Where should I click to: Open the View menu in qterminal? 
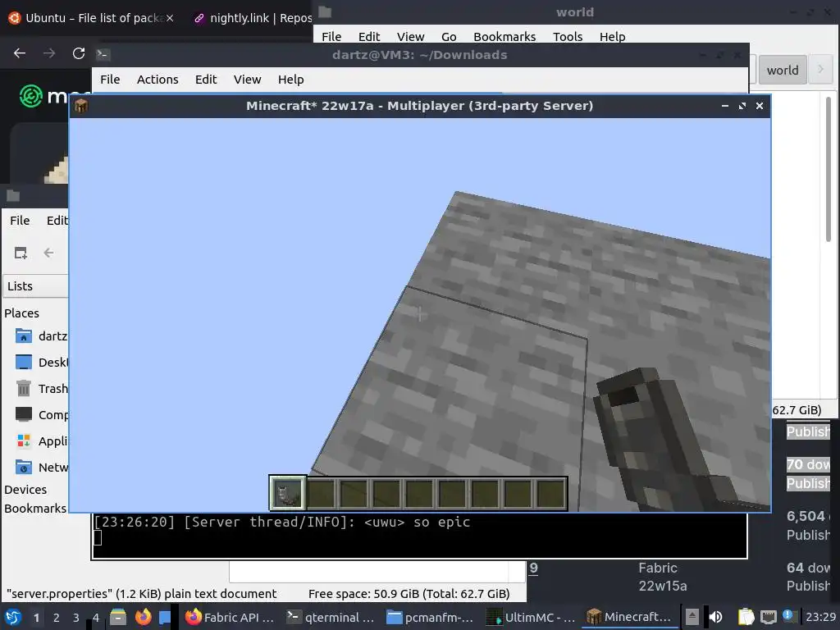coord(247,80)
